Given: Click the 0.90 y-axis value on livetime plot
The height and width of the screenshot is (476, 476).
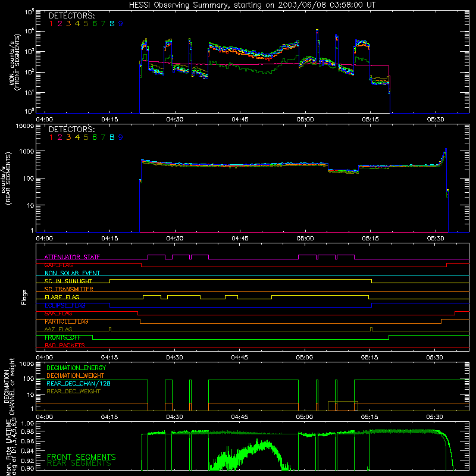Looking at the screenshot, I should (27, 468).
